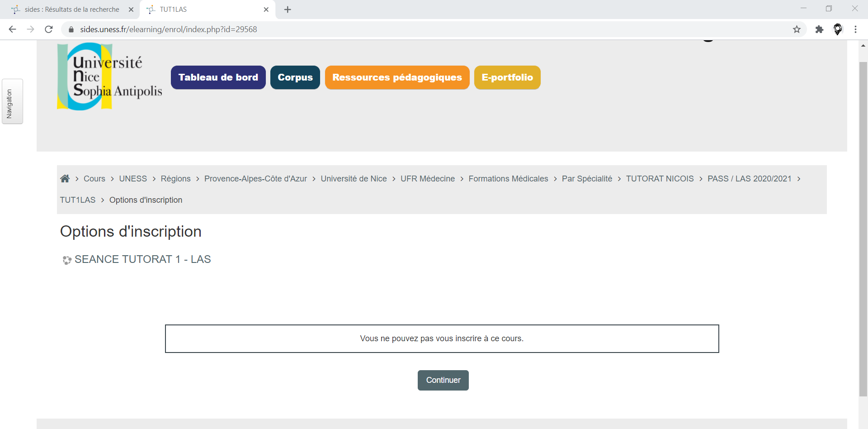This screenshot has height=429, width=868.
Task: Switch to the sides Résultats de la recherche tab
Action: click(x=71, y=10)
